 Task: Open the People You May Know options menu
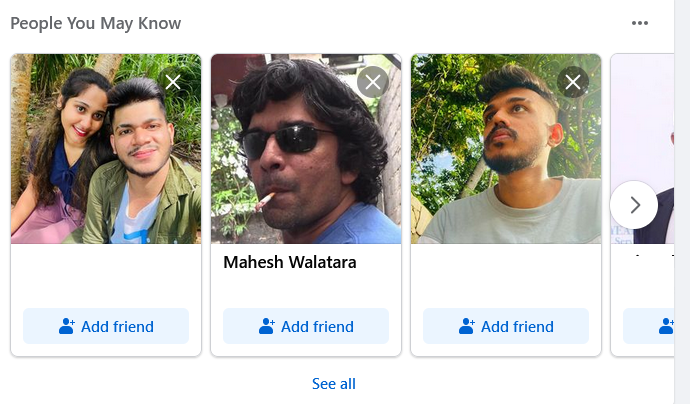click(639, 23)
